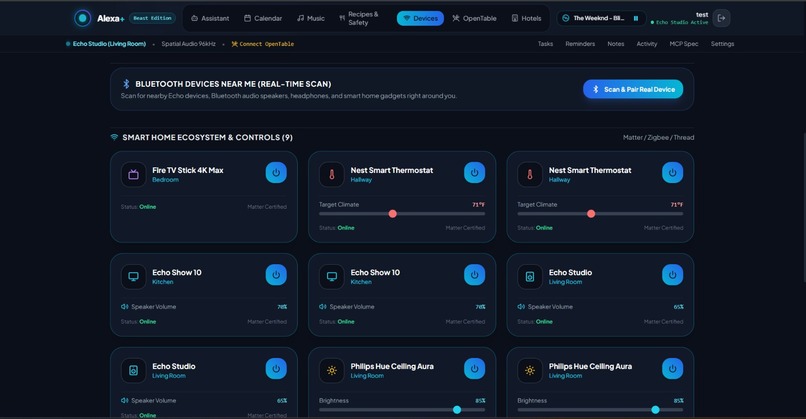
Task: Click the Alexa+ glowing orb logo
Action: click(x=82, y=18)
